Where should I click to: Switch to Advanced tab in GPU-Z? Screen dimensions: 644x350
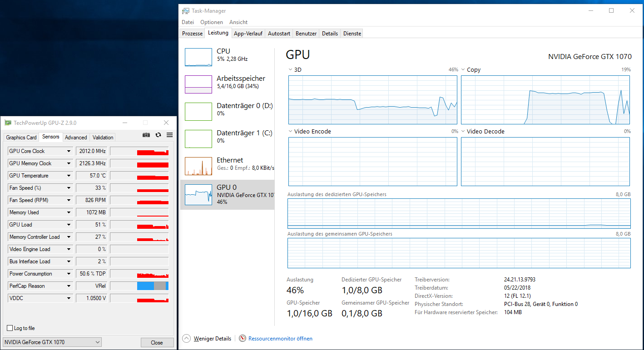(76, 138)
